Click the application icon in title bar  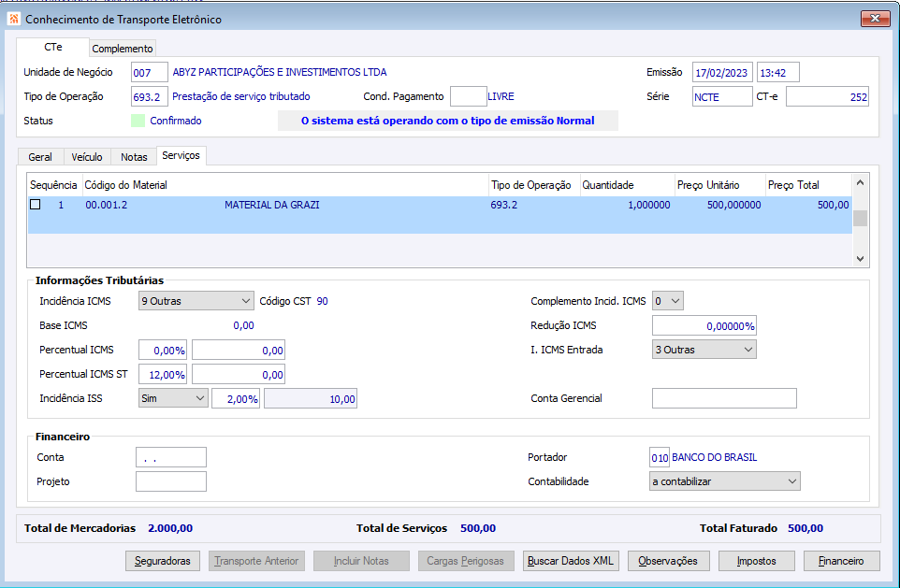(14, 19)
